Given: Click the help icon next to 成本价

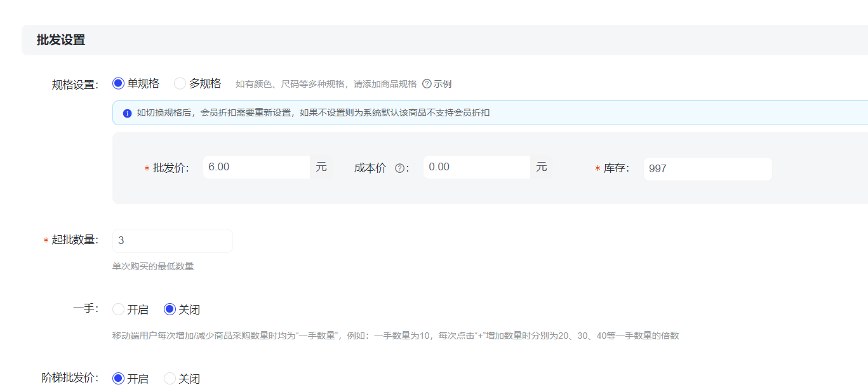Looking at the screenshot, I should click(399, 168).
